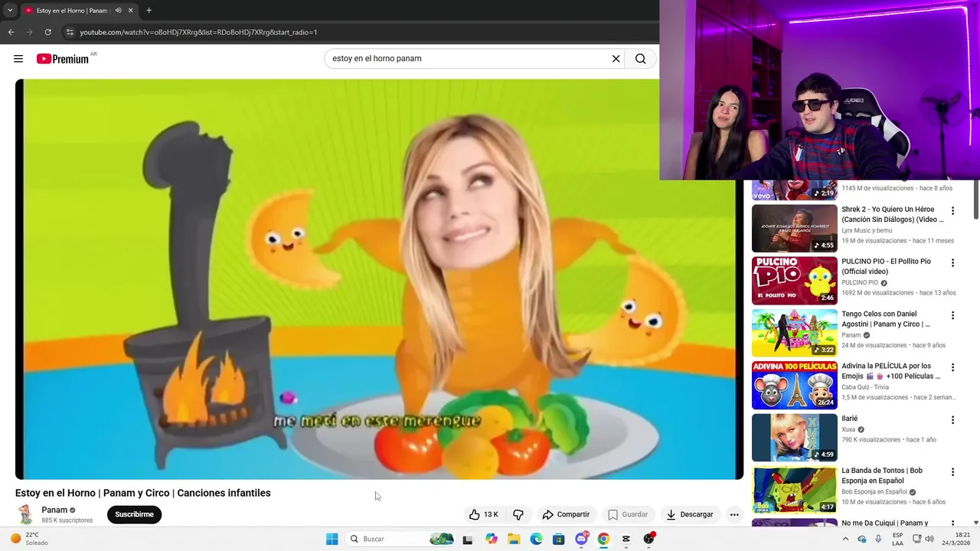Click the youtube.com URL in the address bar
This screenshot has width=980, height=551.
[x=198, y=32]
